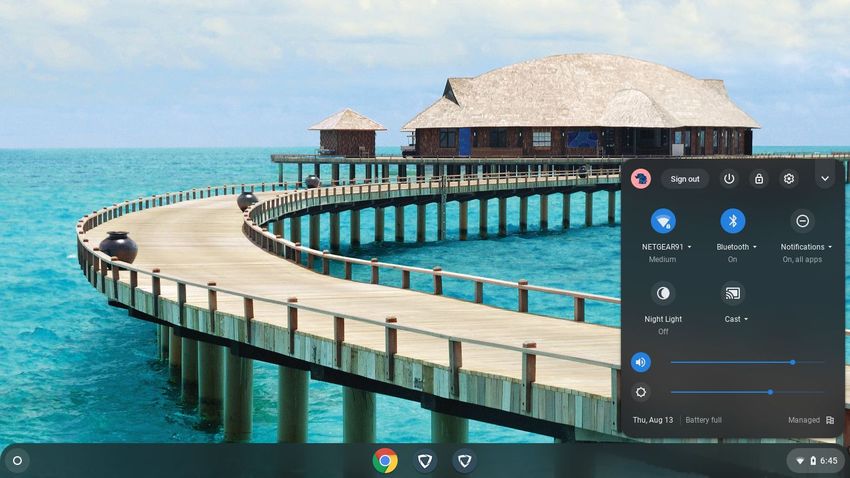Click the power off icon
The image size is (850, 478).
coord(729,179)
